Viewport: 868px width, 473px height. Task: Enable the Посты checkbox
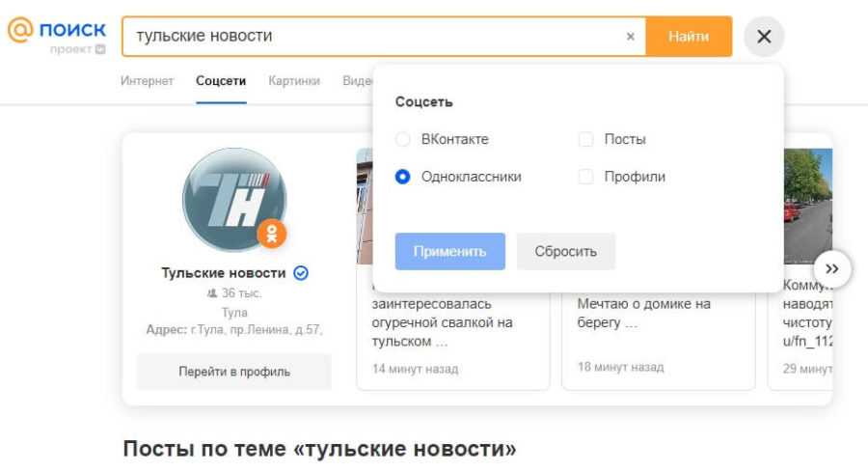[585, 139]
